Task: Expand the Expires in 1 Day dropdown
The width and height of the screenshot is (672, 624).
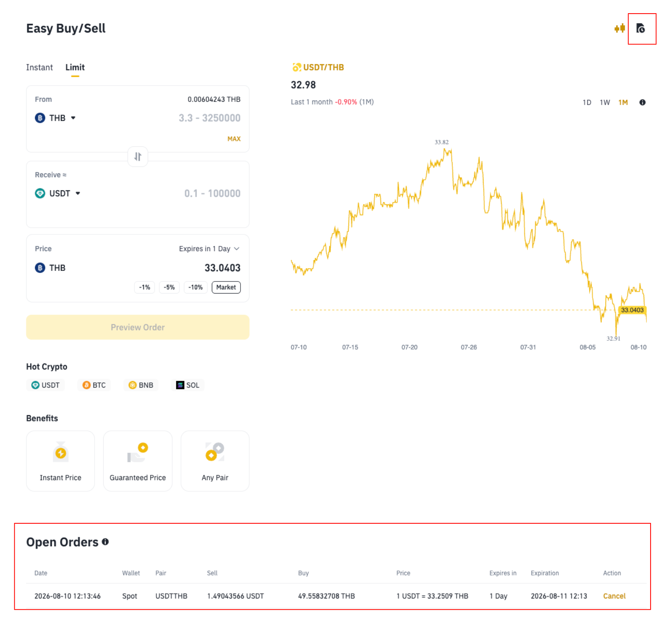Action: point(209,249)
